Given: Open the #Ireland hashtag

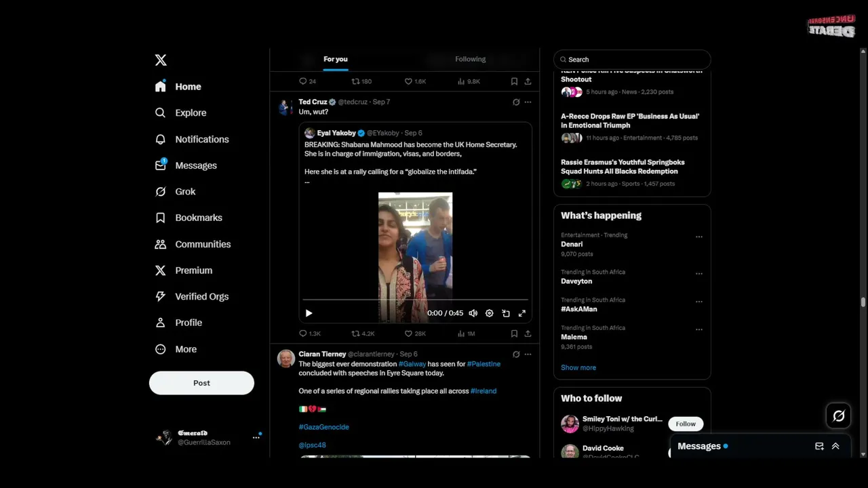Looking at the screenshot, I should 484,391.
